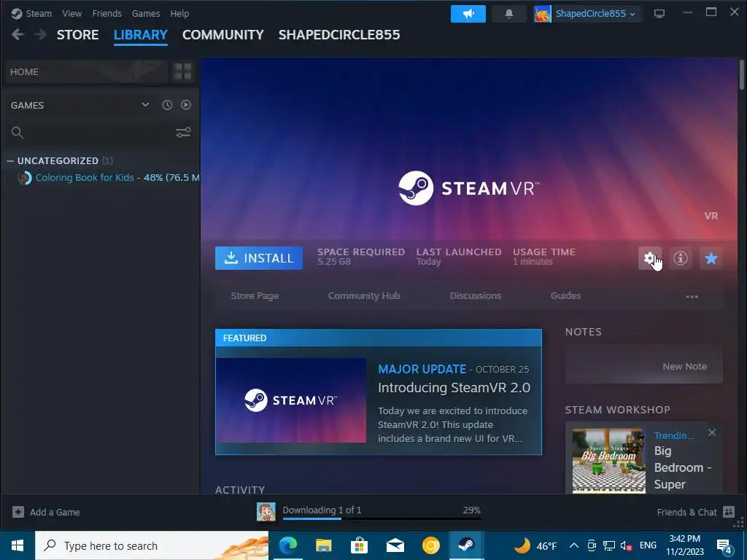Viewport: 747px width, 560px height.
Task: Open Big Bedroom - Super workshop item title
Action: point(683,467)
